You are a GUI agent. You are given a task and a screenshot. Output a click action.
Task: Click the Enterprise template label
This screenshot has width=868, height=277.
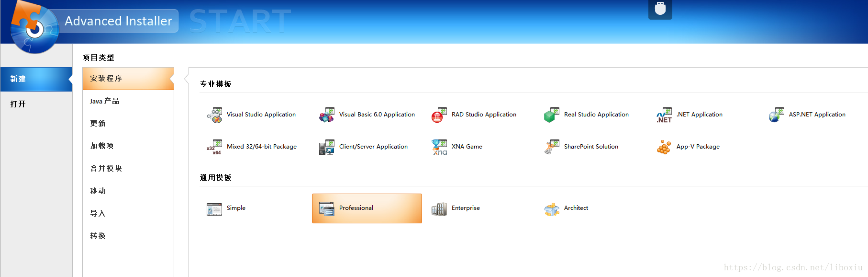tap(466, 208)
